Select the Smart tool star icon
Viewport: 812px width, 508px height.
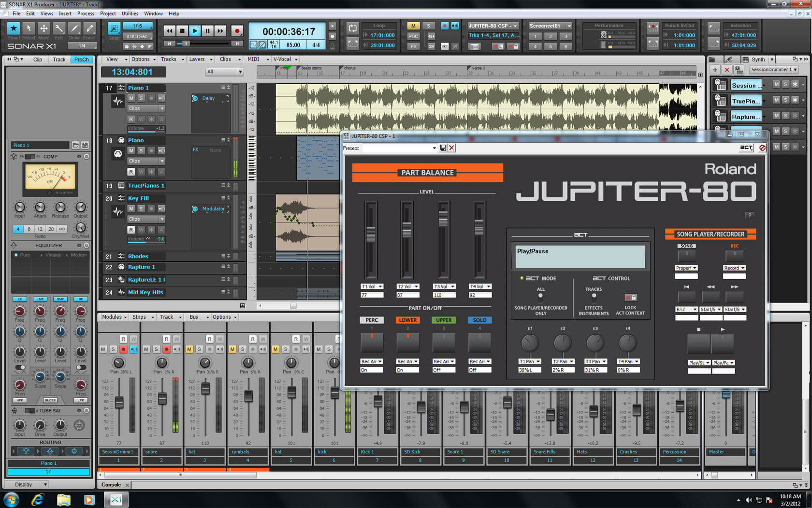click(14, 29)
